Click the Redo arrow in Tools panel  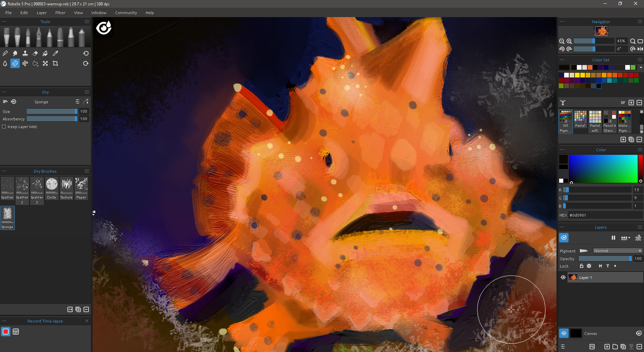click(x=86, y=63)
